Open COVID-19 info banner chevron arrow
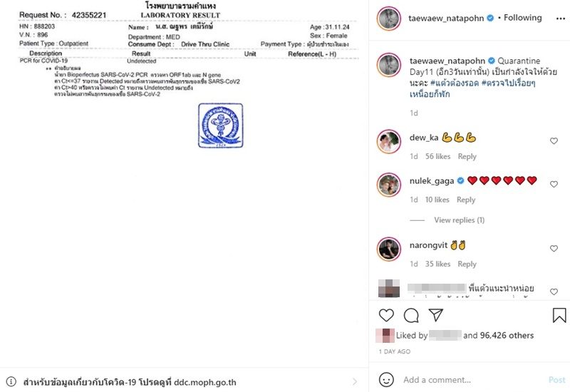The height and width of the screenshot is (392, 570). 355,381
